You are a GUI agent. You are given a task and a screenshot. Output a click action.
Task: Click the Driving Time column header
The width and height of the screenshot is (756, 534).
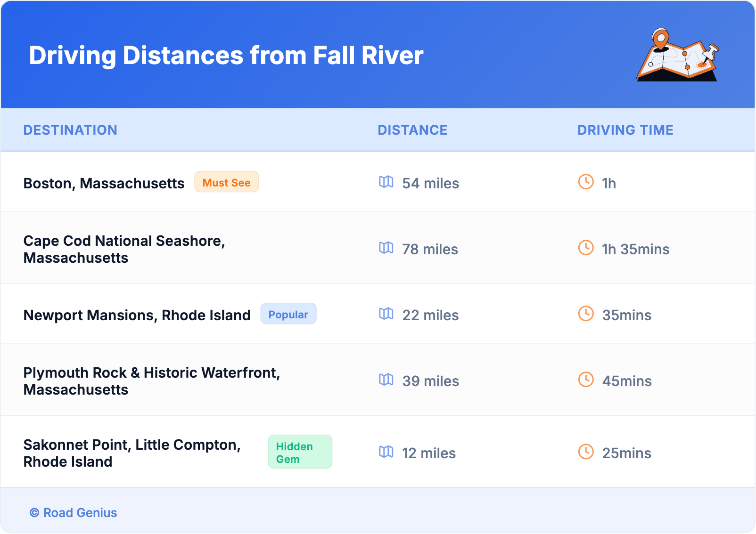pyautogui.click(x=625, y=130)
